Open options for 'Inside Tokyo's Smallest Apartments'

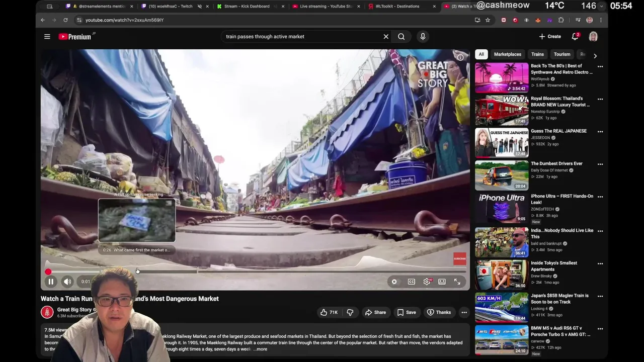click(600, 263)
